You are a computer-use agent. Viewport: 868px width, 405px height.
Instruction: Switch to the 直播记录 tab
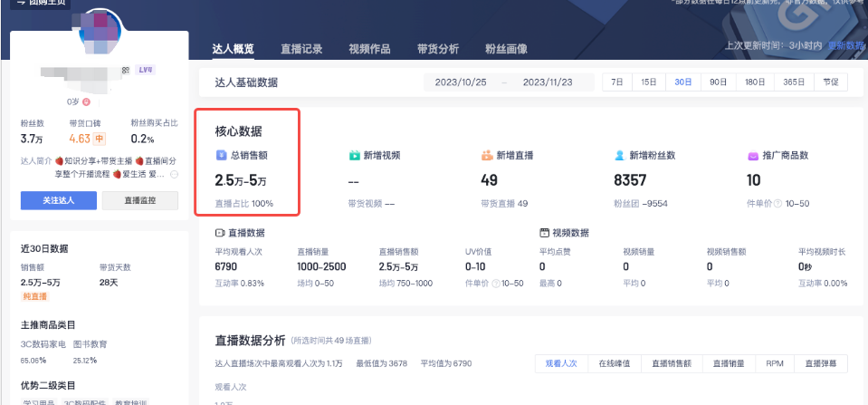pos(301,49)
